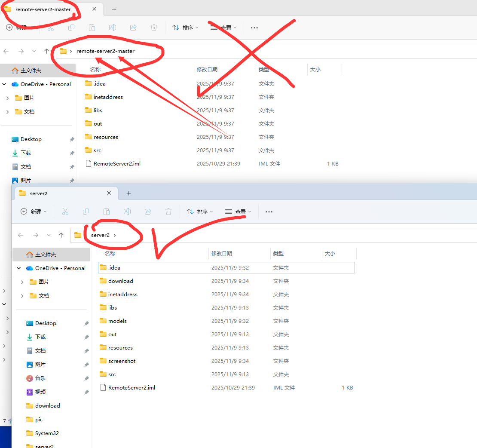Click Paste icon in remote-server2-master window toolbar
Image resolution: width=477 pixels, height=448 pixels.
tap(92, 28)
